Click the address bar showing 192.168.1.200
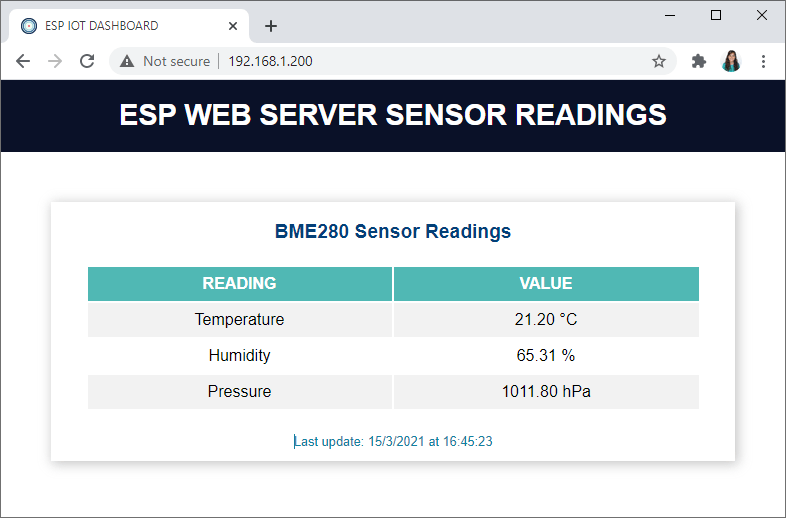 coord(400,61)
